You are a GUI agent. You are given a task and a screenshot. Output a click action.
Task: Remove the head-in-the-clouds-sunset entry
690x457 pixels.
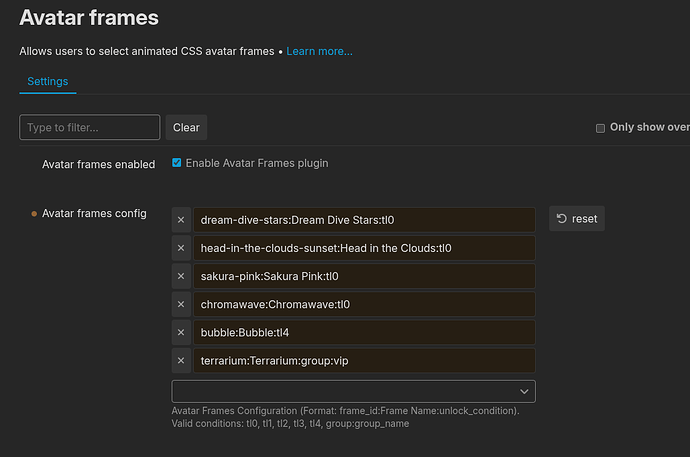click(181, 248)
